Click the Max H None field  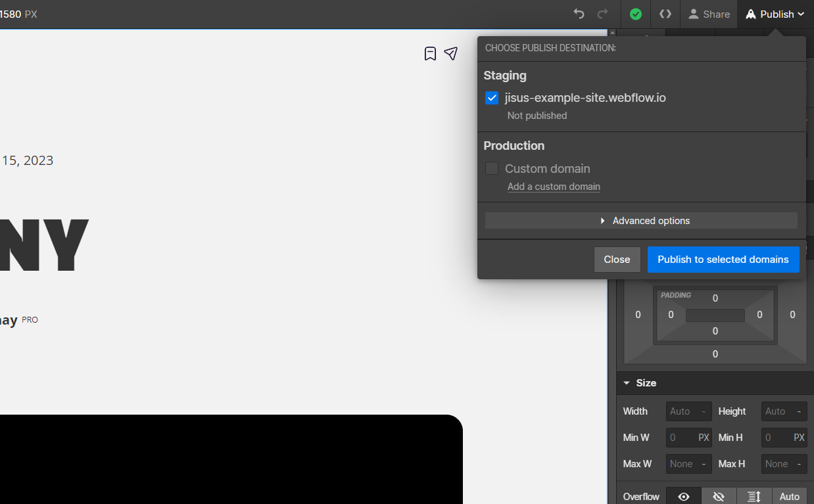(777, 464)
